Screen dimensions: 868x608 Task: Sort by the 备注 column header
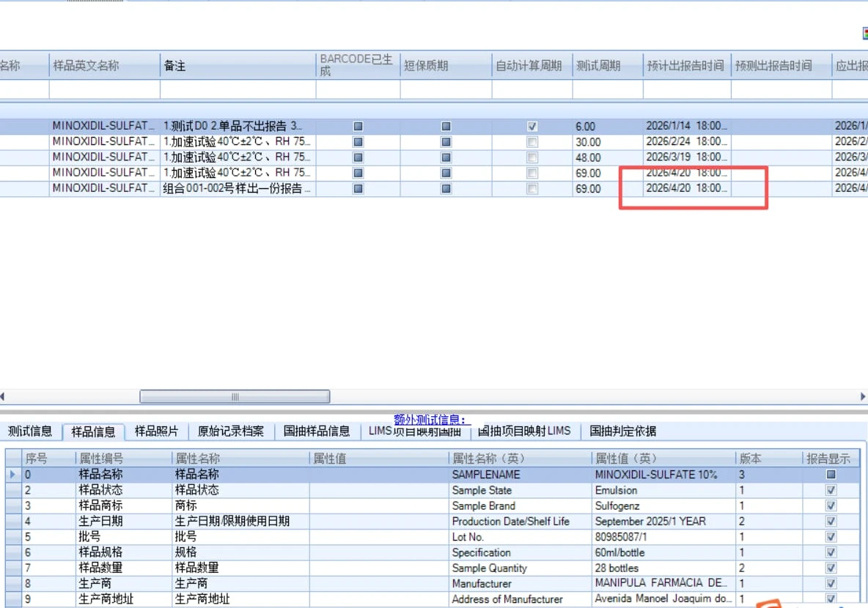(x=238, y=65)
